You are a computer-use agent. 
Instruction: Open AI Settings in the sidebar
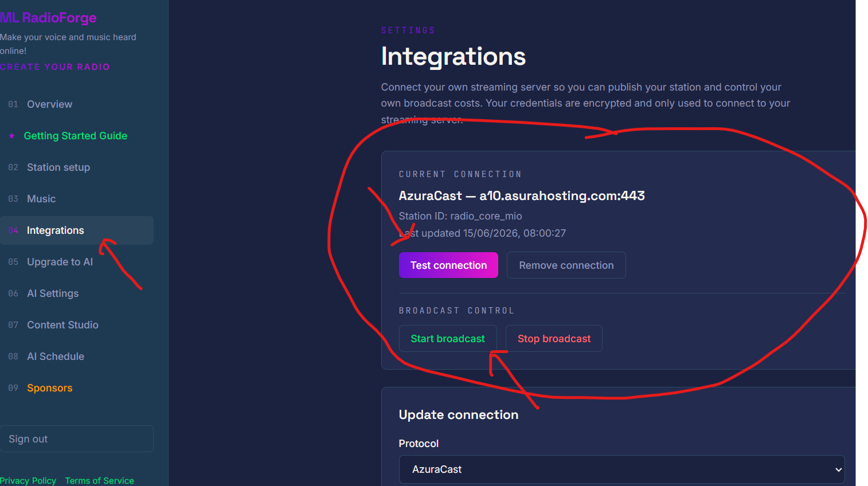[77, 293]
